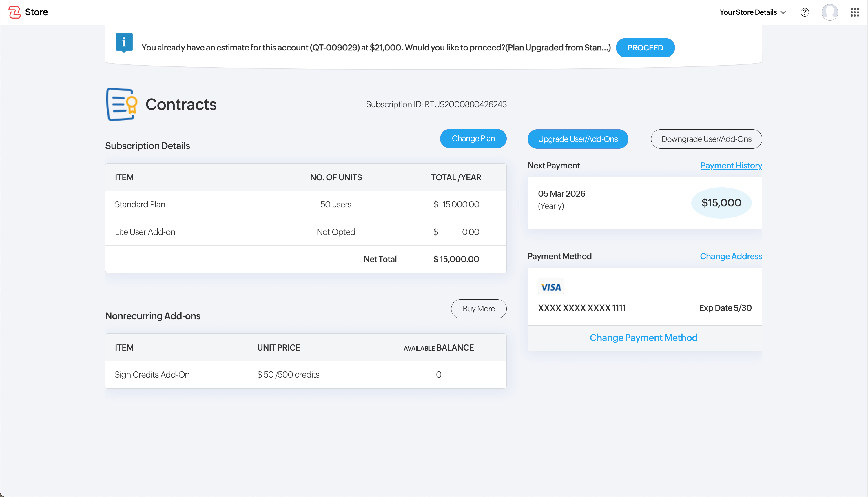
Task: Open the help question mark icon
Action: click(805, 12)
